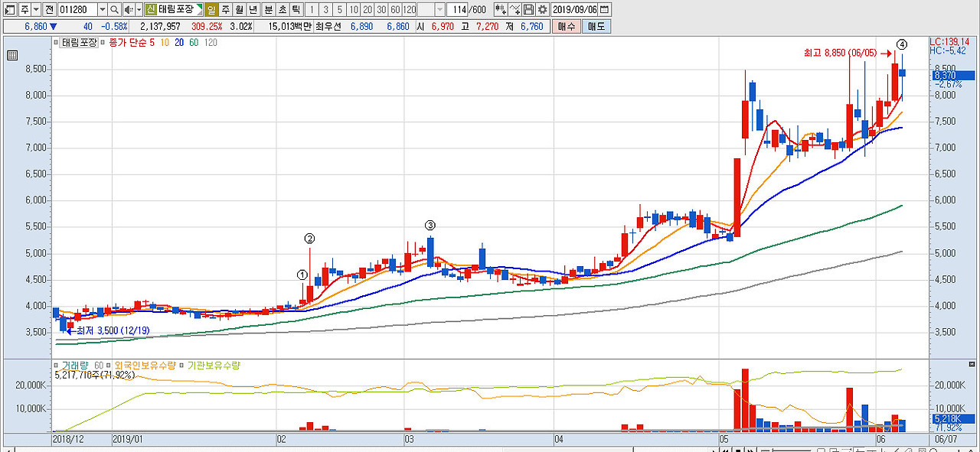980x452 pixels.
Task: Click the volume figure 2,137,957
Action: [x=160, y=26]
